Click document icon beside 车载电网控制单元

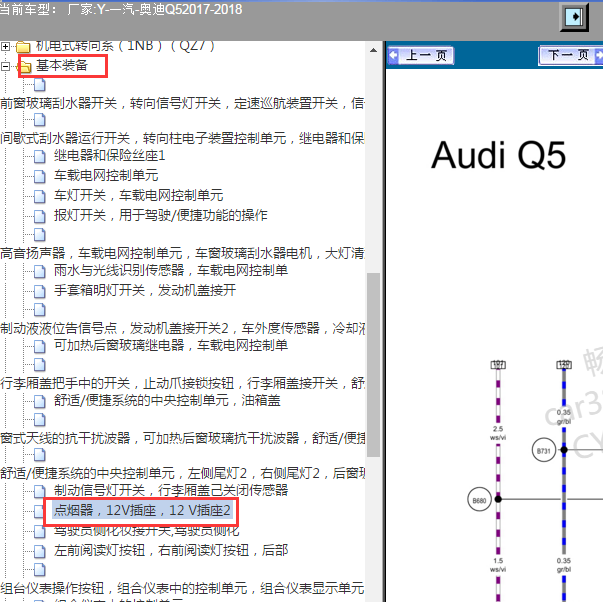39,176
